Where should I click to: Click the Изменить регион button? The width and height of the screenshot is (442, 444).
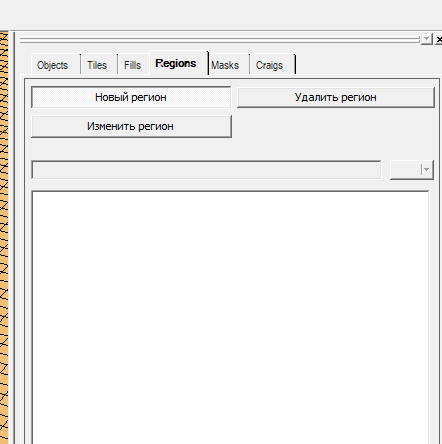tap(131, 126)
